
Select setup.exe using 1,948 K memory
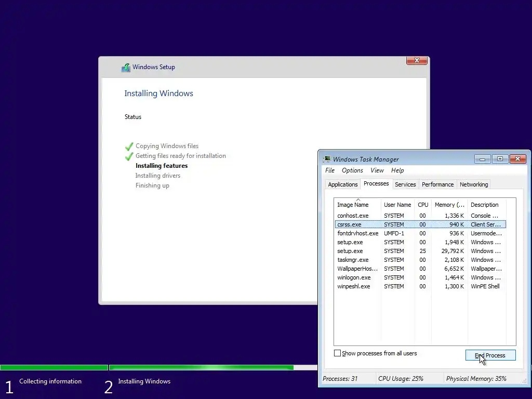pyautogui.click(x=420, y=242)
